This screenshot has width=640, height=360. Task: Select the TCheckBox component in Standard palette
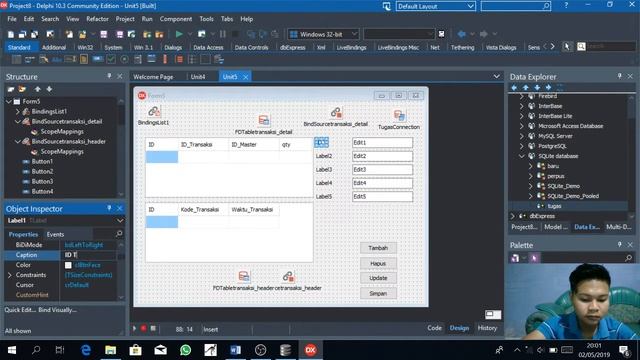[x=111, y=60]
